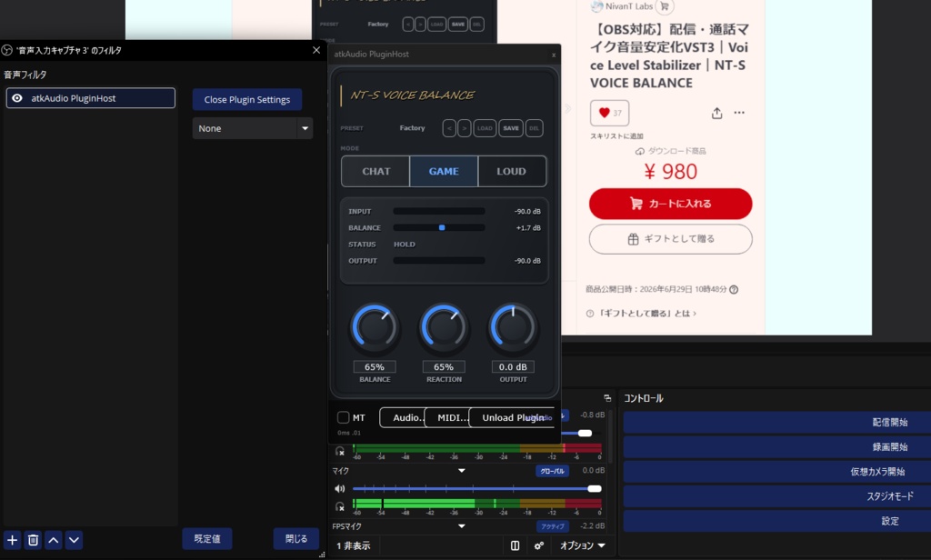The image size is (931, 560).
Task: Select previous preset arrow in NT-S Voice Balance
Action: 449,128
